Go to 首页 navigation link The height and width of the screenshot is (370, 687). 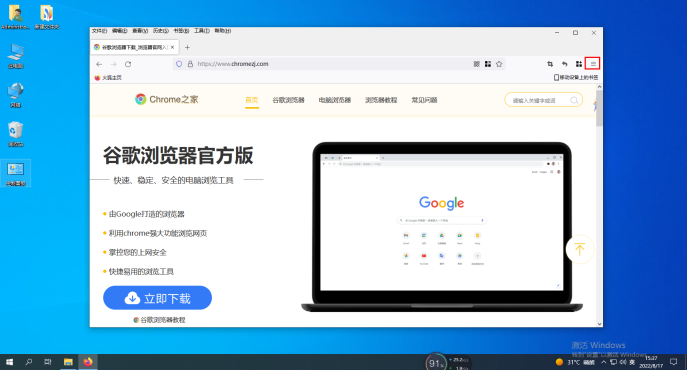click(251, 100)
